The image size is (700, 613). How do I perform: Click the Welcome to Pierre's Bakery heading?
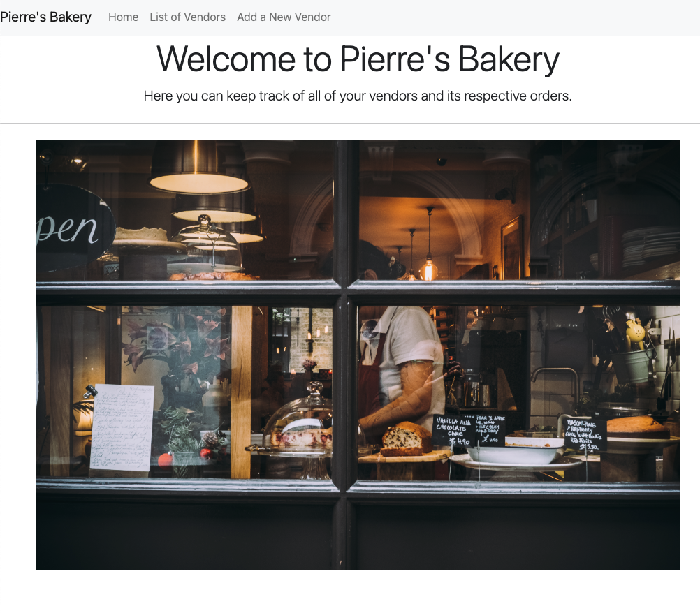click(x=358, y=59)
